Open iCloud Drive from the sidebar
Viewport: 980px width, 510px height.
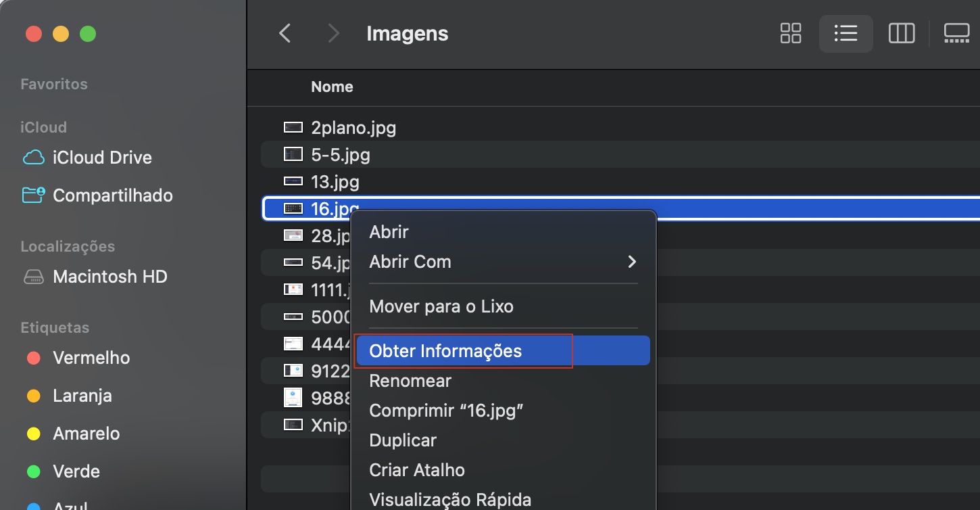[x=102, y=157]
